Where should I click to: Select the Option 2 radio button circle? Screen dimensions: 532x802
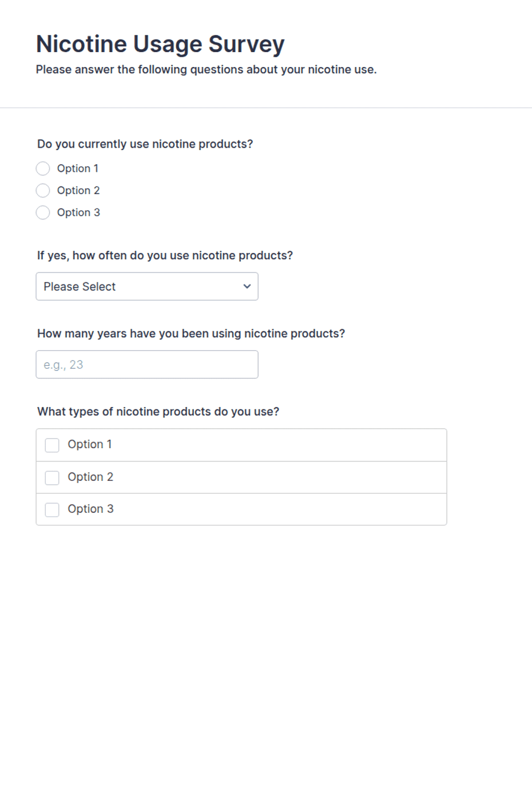pyautogui.click(x=43, y=190)
